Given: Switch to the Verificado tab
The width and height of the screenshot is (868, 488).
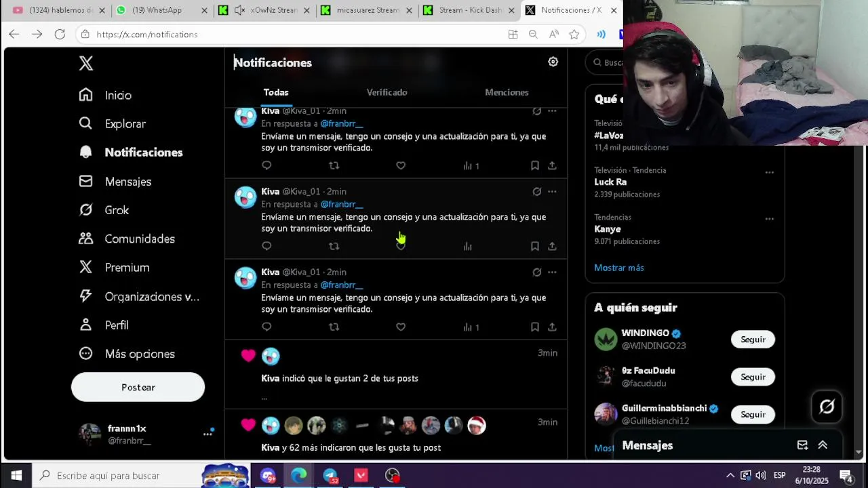Looking at the screenshot, I should coord(387,92).
